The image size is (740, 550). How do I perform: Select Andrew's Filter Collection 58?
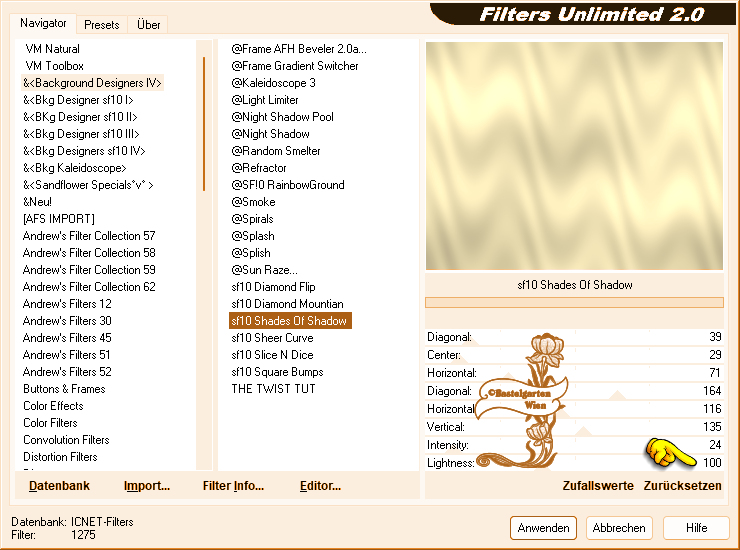click(x=89, y=253)
